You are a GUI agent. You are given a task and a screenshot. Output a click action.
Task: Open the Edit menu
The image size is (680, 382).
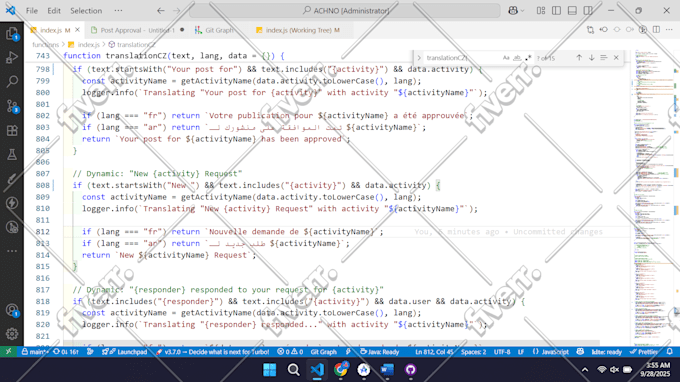point(54,10)
